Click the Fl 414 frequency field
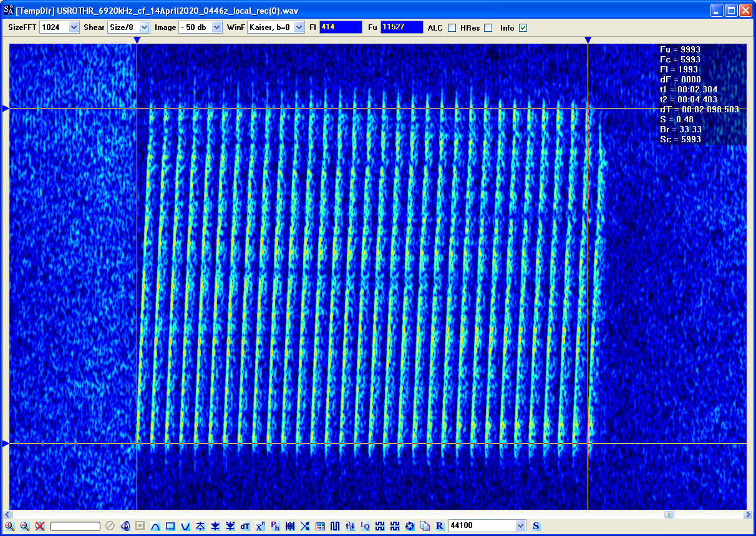This screenshot has height=536, width=756. pyautogui.click(x=341, y=27)
